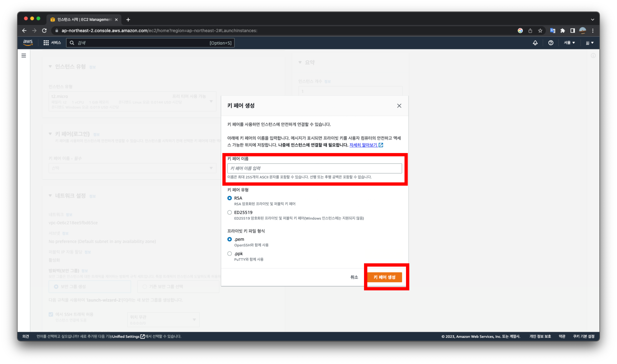
Task: Open the AWS services grid menu
Action: (46, 43)
